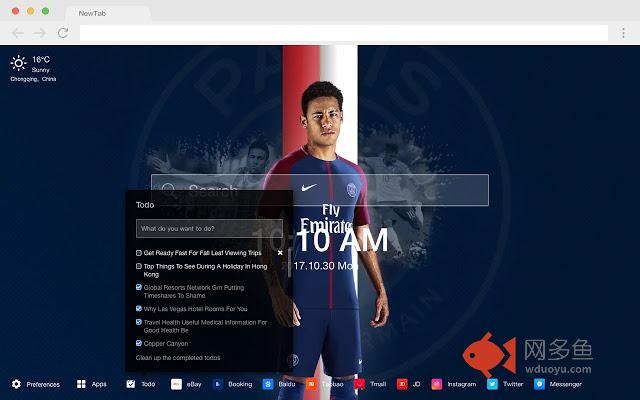The image size is (640, 400).
Task: Open the Tmall shortcut icon
Action: click(360, 384)
